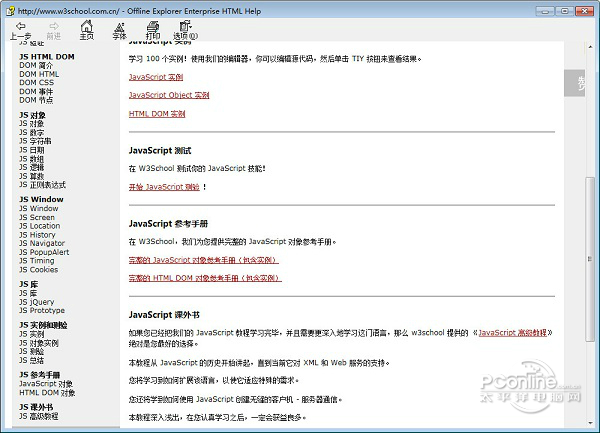Screen dimensions: 600x433
Task: Open JS 高级教程 sidebar entry
Action: [39, 416]
